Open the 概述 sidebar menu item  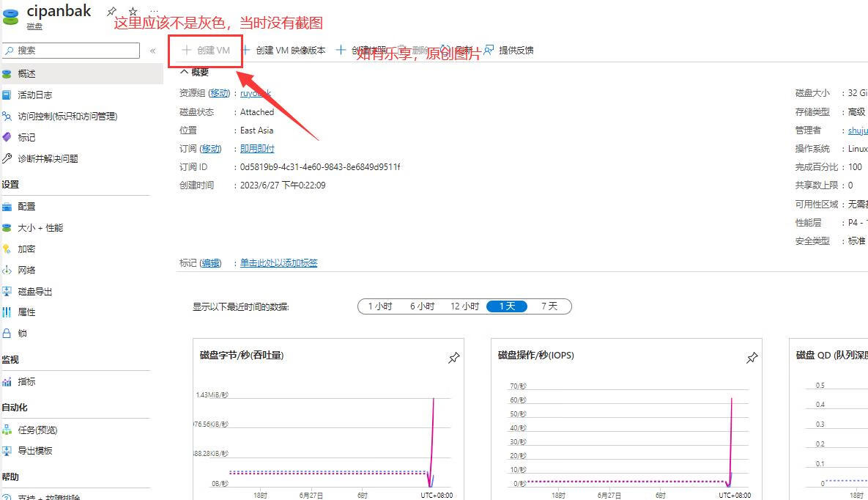pos(81,74)
